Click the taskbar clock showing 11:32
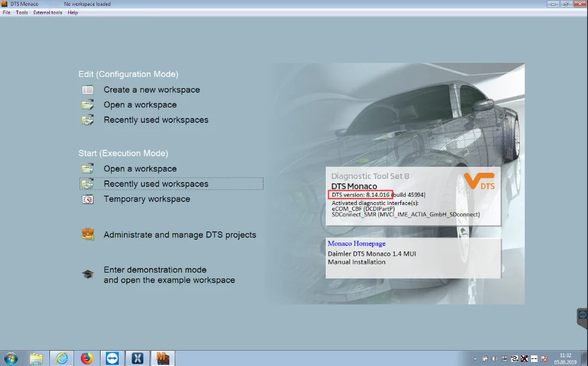Image resolution: width=588 pixels, height=366 pixels. (x=566, y=358)
